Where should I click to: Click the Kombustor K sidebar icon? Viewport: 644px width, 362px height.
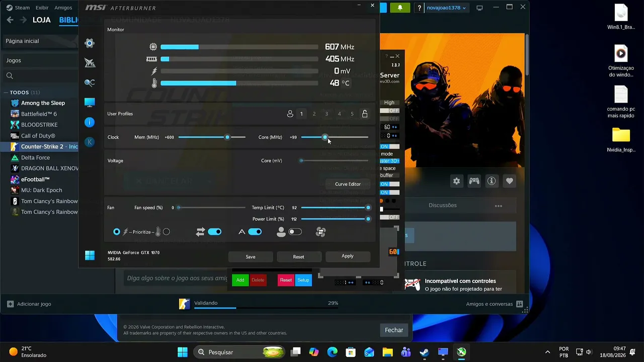pyautogui.click(x=90, y=142)
